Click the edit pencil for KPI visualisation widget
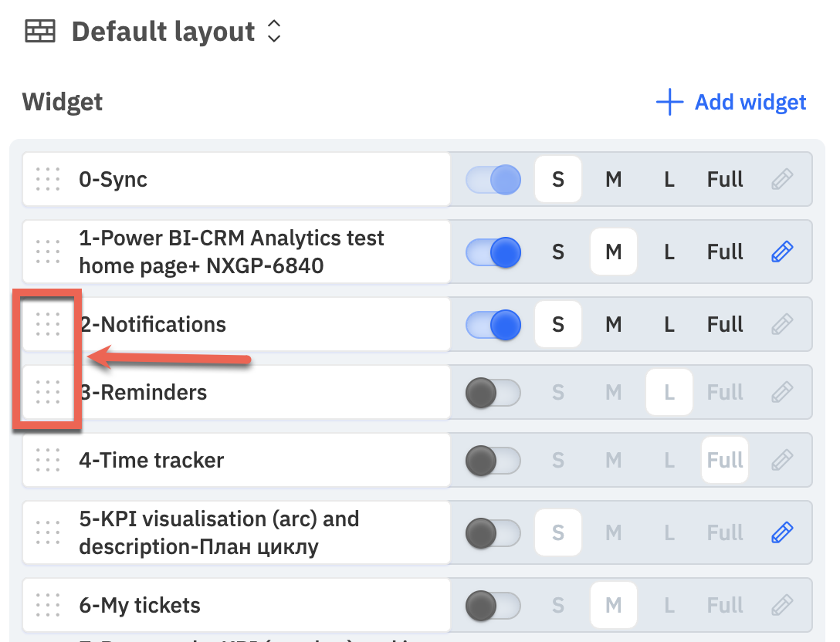Screen dimensions: 840x642 point(782,532)
